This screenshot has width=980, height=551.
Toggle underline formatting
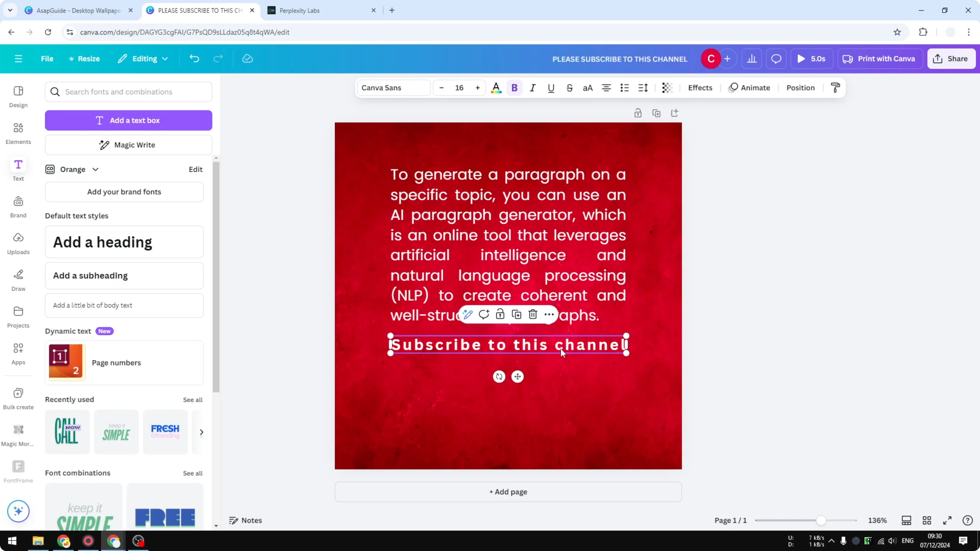click(x=551, y=88)
